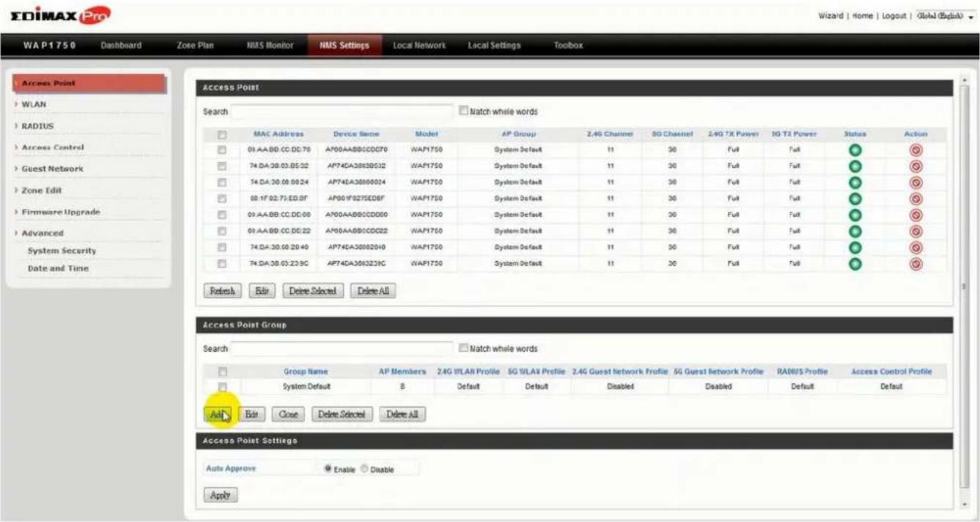Screen dimensions: 980x522
Task: Expand Firmware Upgrade in the sidebar
Action: (61, 212)
